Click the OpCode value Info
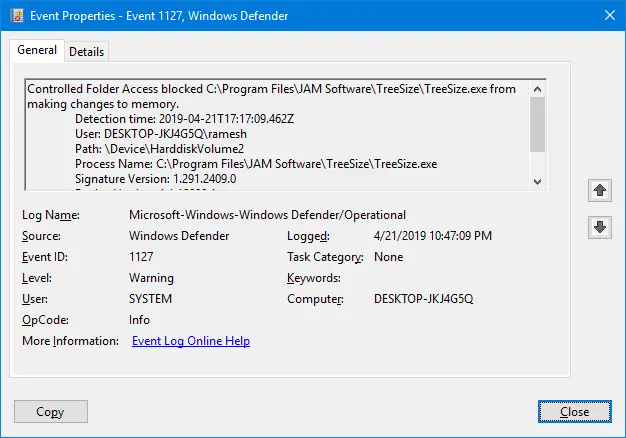Viewport: 626px width, 438px height. pos(139,320)
